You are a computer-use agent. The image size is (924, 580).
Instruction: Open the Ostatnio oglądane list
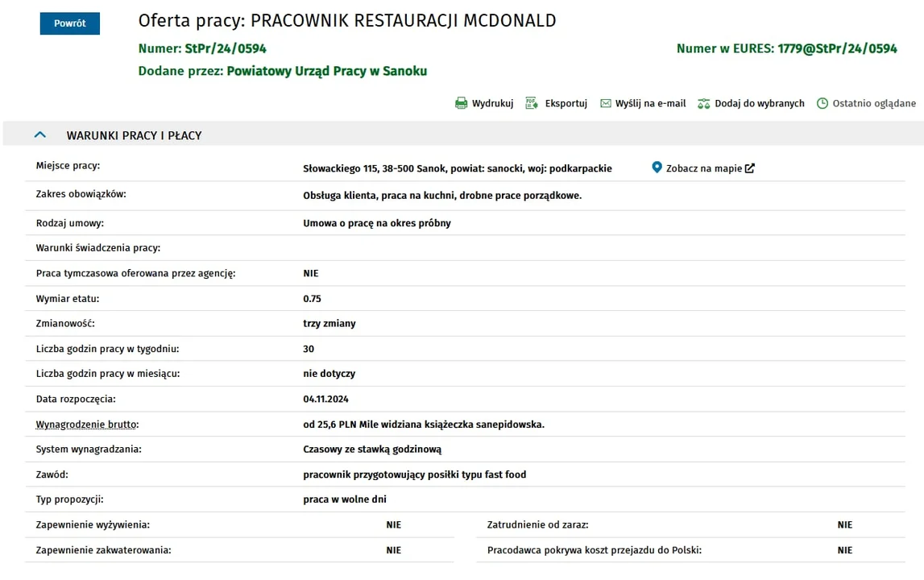click(874, 103)
